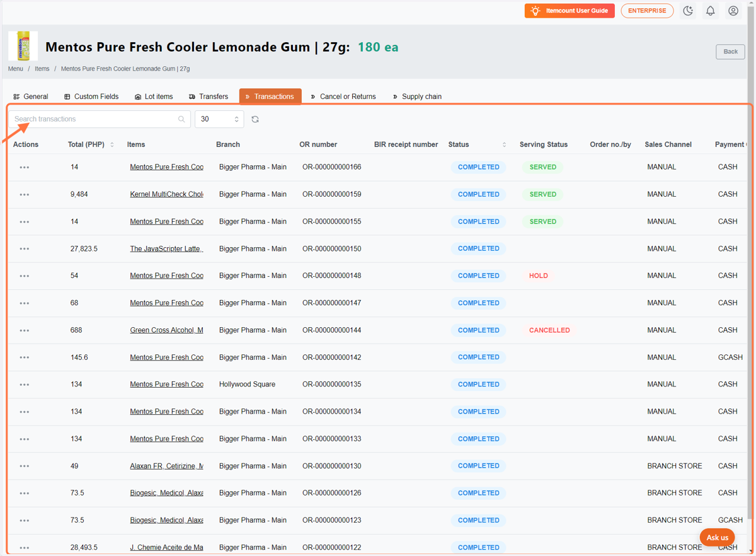756x556 pixels.
Task: Click Hollywood Square branch cell
Action: coord(247,384)
